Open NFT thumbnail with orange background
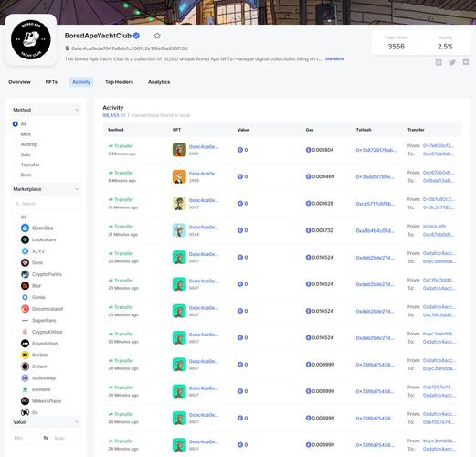Image resolution: width=476 pixels, height=457 pixels. (x=179, y=176)
